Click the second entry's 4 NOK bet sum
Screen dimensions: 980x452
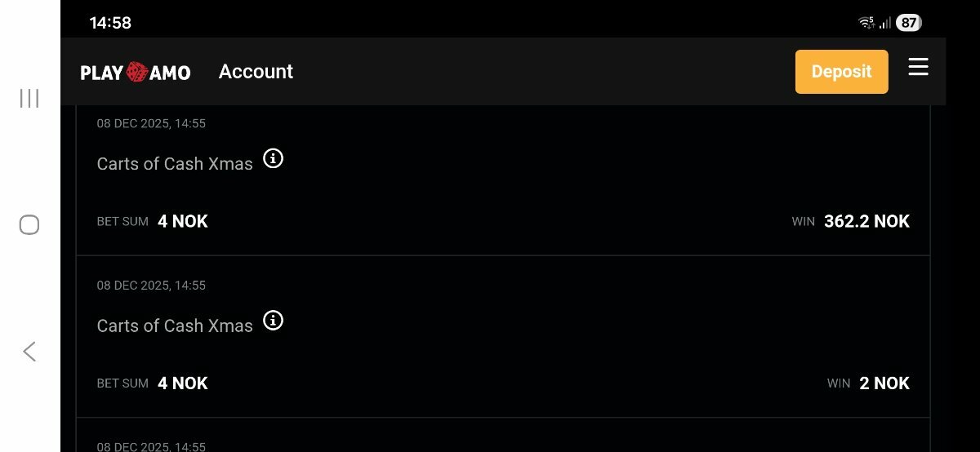click(x=183, y=383)
